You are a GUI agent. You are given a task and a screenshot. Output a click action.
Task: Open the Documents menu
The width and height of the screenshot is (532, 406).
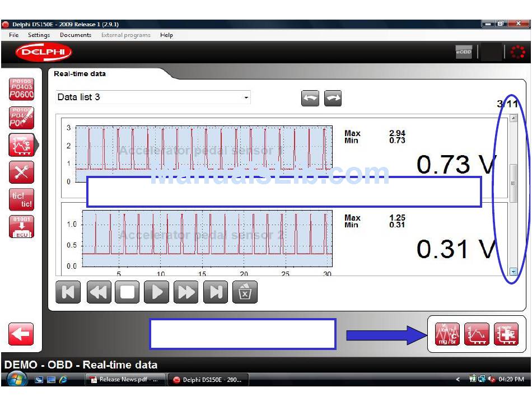tap(76, 35)
